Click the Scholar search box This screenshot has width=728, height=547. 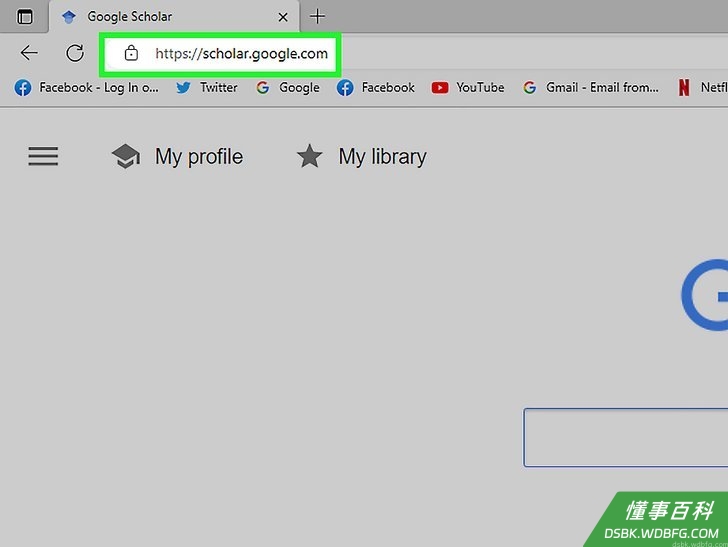click(625, 437)
